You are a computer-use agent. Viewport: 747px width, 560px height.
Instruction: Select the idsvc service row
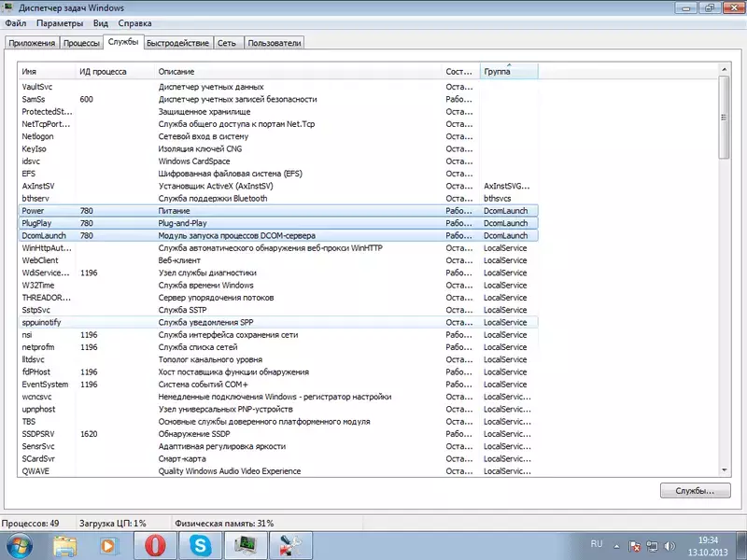pyautogui.click(x=278, y=161)
